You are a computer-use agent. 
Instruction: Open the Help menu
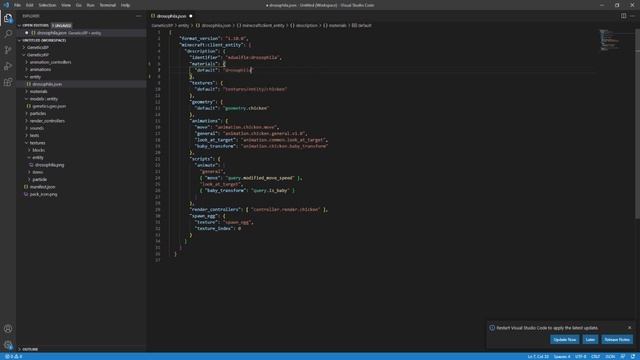click(125, 5)
